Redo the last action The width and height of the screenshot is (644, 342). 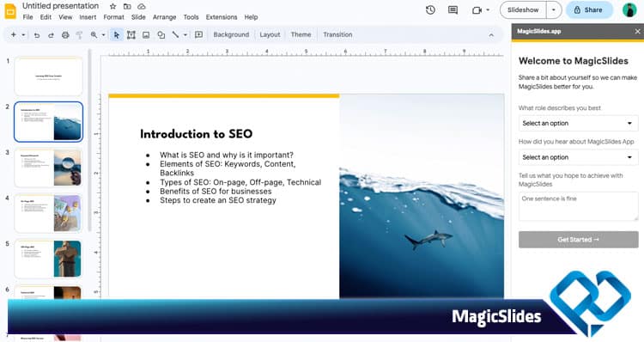(x=51, y=35)
